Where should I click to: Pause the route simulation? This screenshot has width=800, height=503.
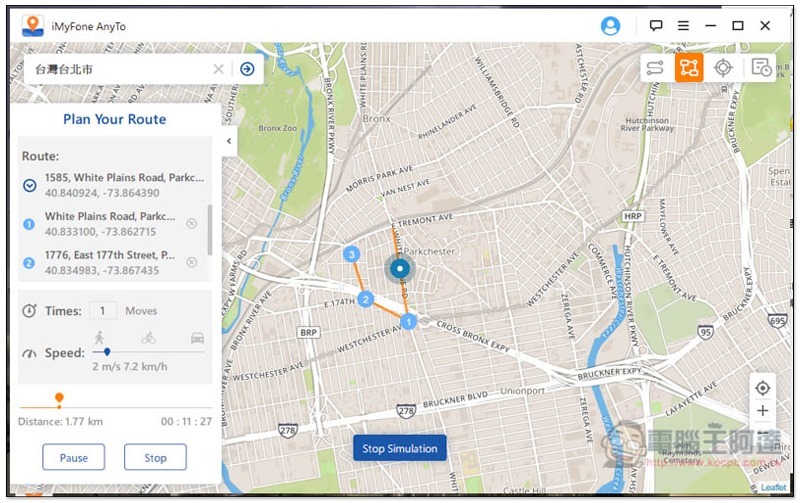coord(73,457)
